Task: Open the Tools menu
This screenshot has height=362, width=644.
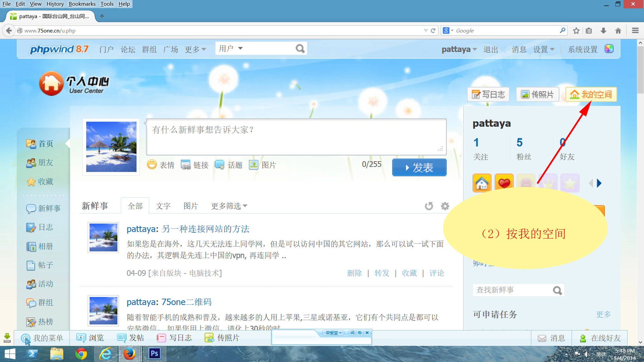Action: click(x=107, y=4)
